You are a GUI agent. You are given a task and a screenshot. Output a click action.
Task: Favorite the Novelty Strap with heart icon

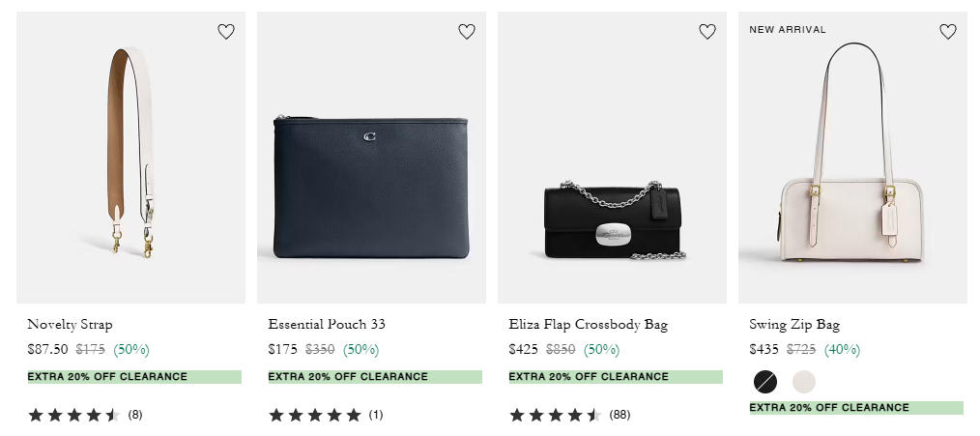[x=226, y=32]
